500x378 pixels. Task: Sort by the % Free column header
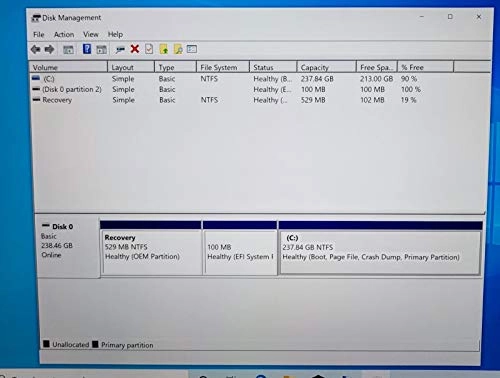(x=426, y=67)
